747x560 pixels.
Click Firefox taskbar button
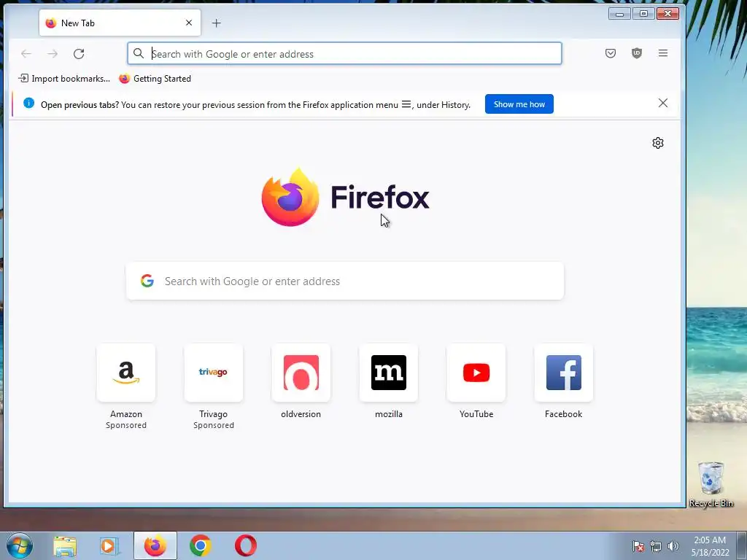[155, 545]
